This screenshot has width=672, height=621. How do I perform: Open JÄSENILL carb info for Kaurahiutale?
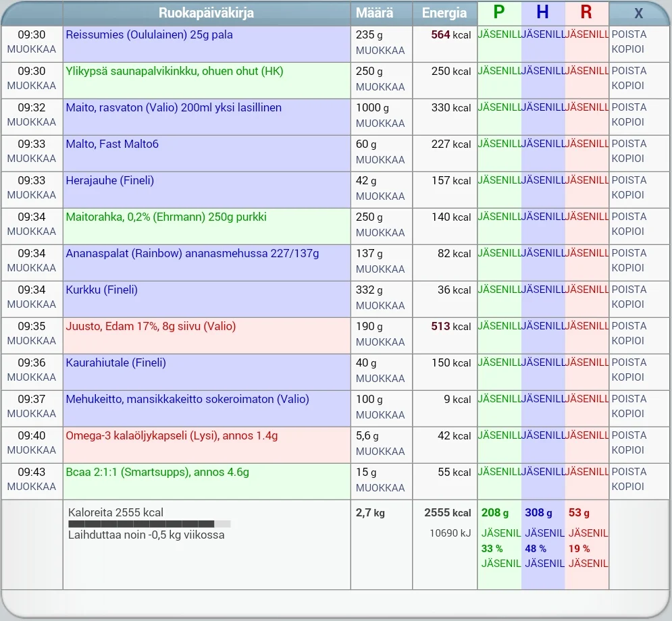tap(542, 362)
